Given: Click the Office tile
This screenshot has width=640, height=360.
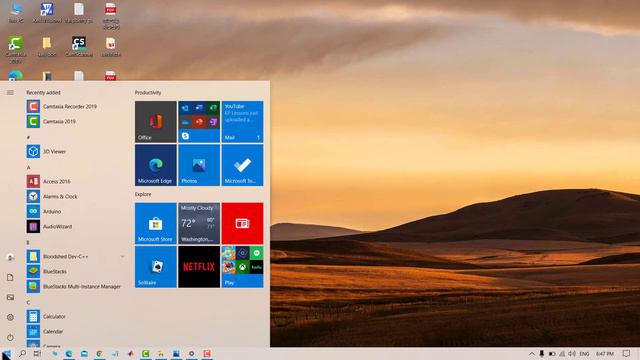Looking at the screenshot, I should [156, 122].
